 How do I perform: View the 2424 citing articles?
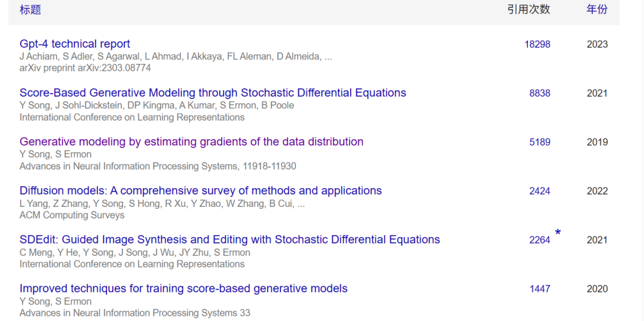point(540,191)
